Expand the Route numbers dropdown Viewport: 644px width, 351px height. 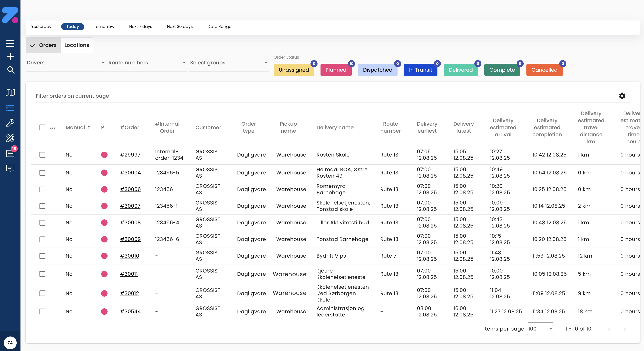point(147,63)
